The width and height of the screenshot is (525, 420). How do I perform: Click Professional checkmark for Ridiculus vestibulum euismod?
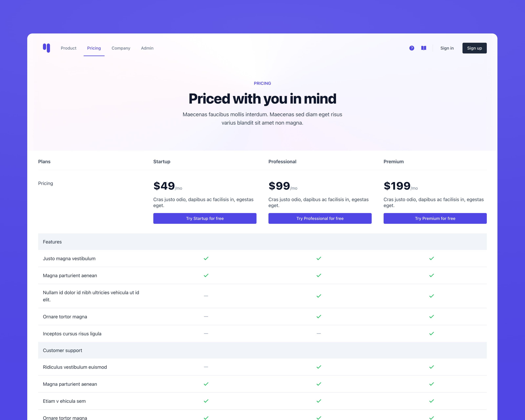pyautogui.click(x=319, y=367)
